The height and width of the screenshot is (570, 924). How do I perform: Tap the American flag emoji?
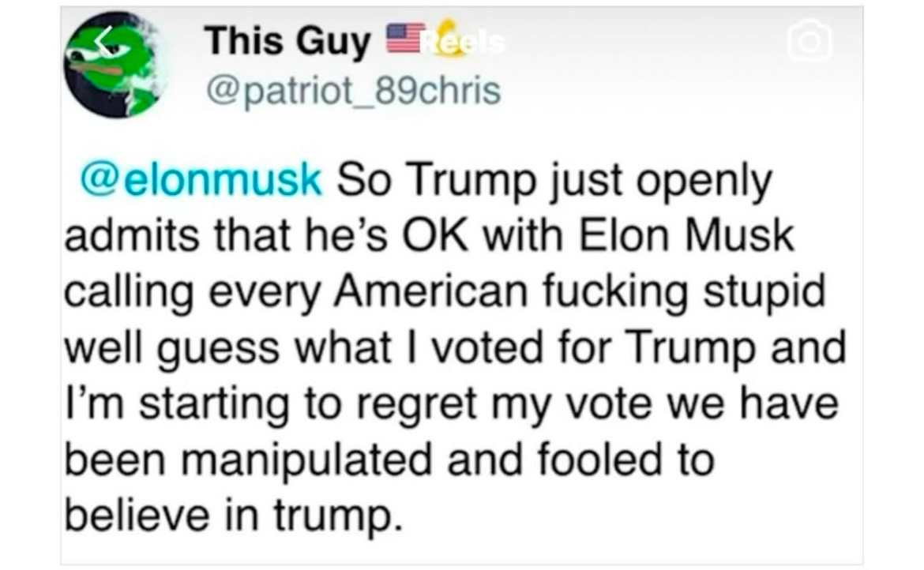point(403,39)
